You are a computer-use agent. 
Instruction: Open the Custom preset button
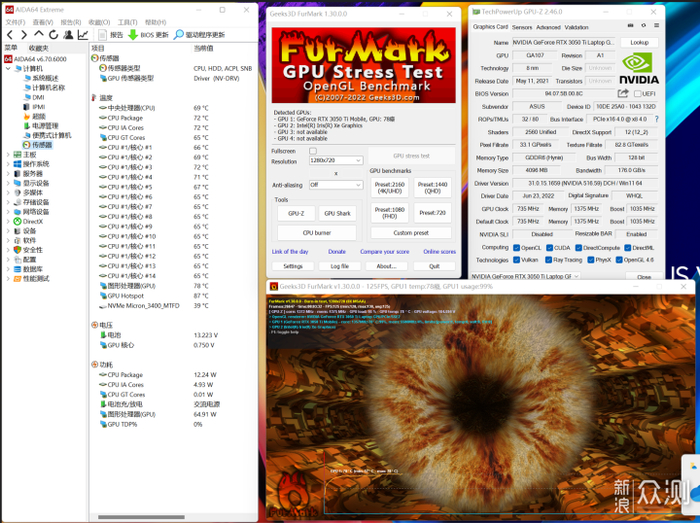click(x=411, y=232)
